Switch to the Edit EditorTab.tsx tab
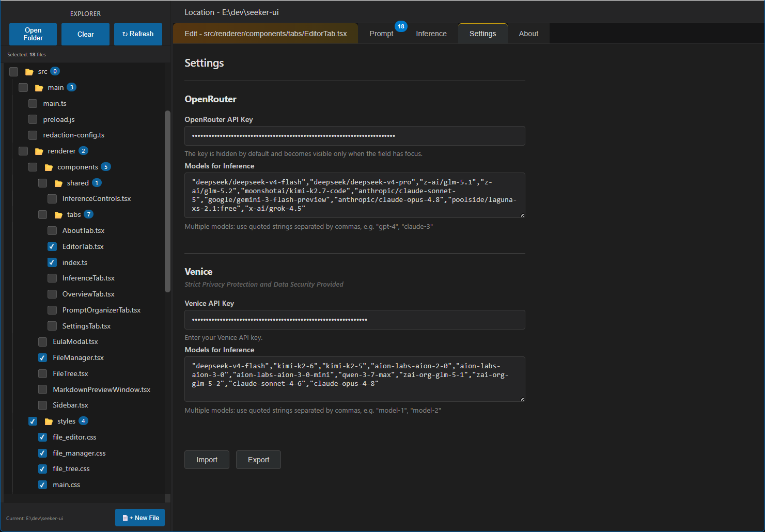The width and height of the screenshot is (765, 532). click(266, 34)
